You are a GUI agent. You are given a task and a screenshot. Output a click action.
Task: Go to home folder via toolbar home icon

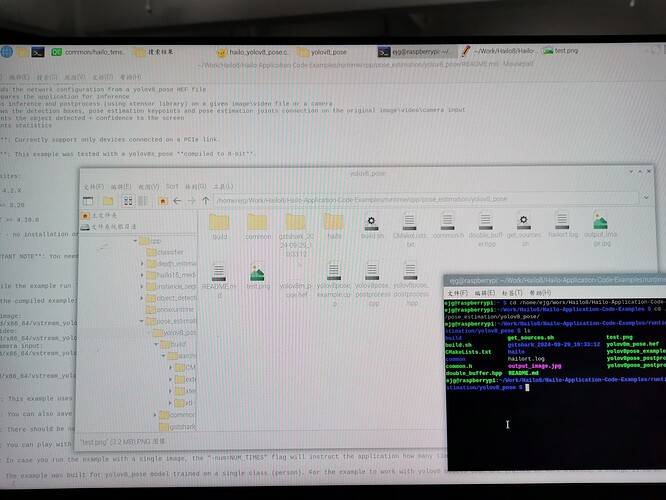click(x=163, y=201)
